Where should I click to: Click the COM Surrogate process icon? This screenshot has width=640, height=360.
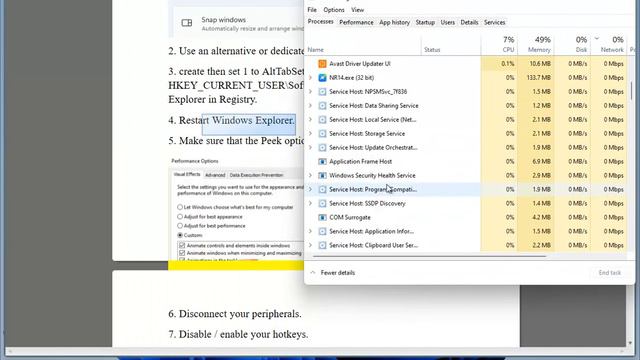click(x=322, y=218)
